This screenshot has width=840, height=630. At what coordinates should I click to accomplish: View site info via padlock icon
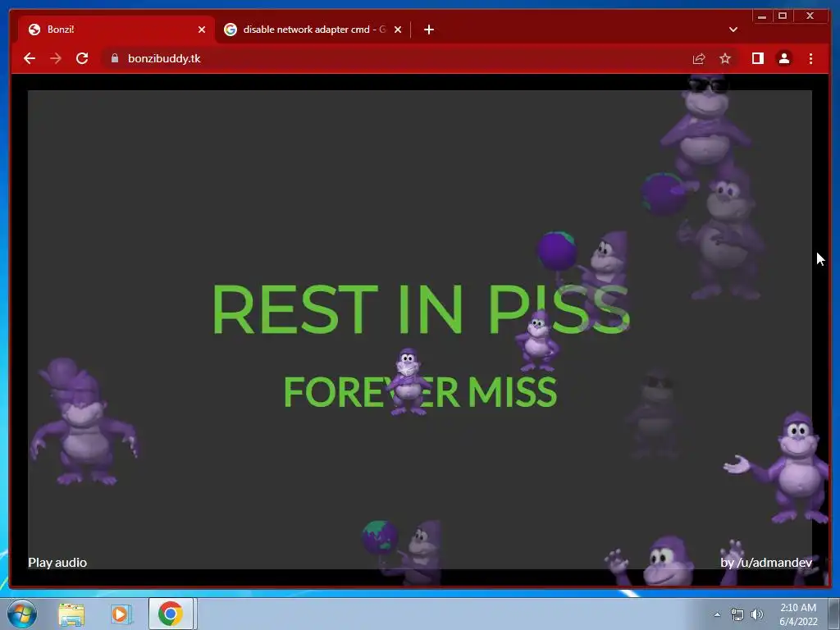click(115, 58)
